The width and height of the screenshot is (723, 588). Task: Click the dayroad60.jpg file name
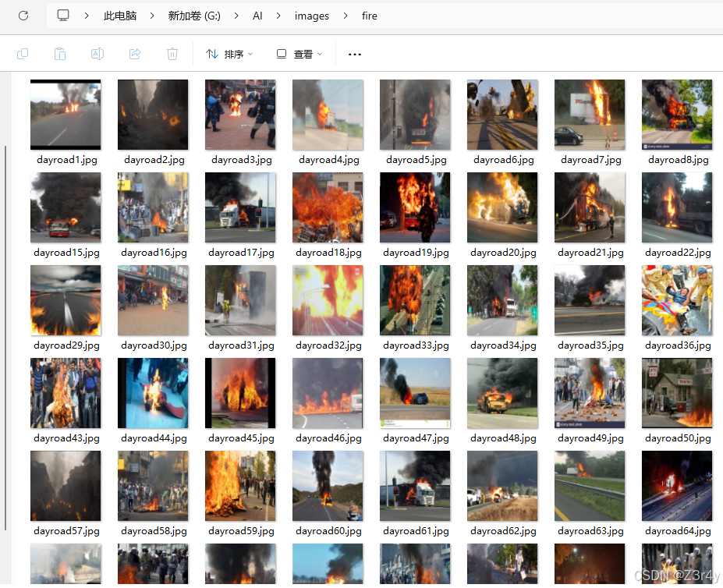tap(328, 531)
